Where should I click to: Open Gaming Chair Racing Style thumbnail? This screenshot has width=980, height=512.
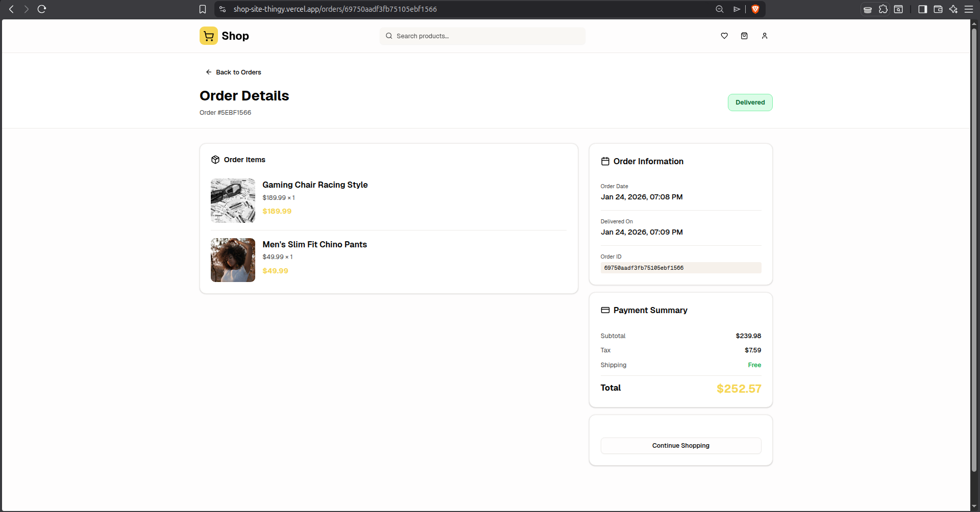coord(233,200)
